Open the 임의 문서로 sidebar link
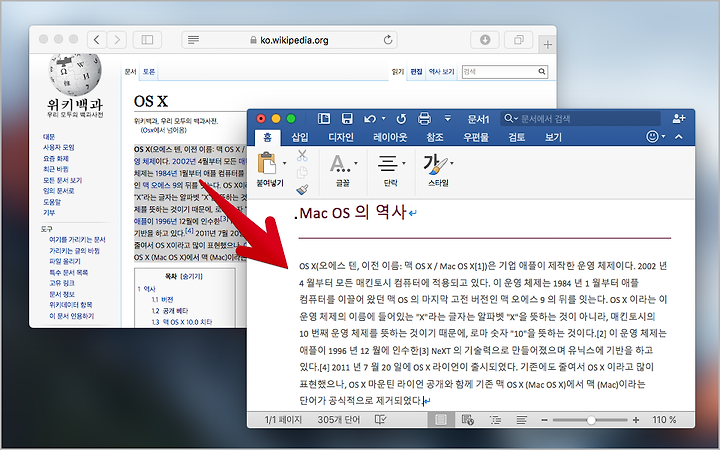720x450 pixels. [58, 191]
